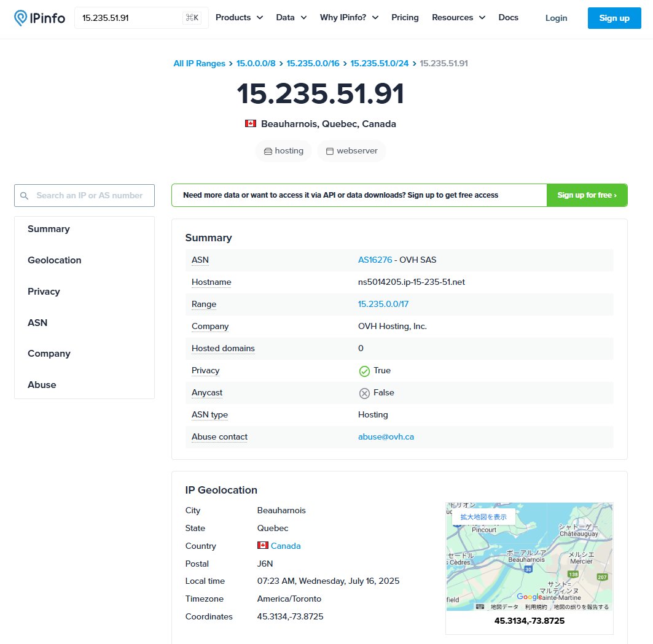The width and height of the screenshot is (653, 644).
Task: Open 15.235.51.0/24 breadcrumb link
Action: pos(380,63)
